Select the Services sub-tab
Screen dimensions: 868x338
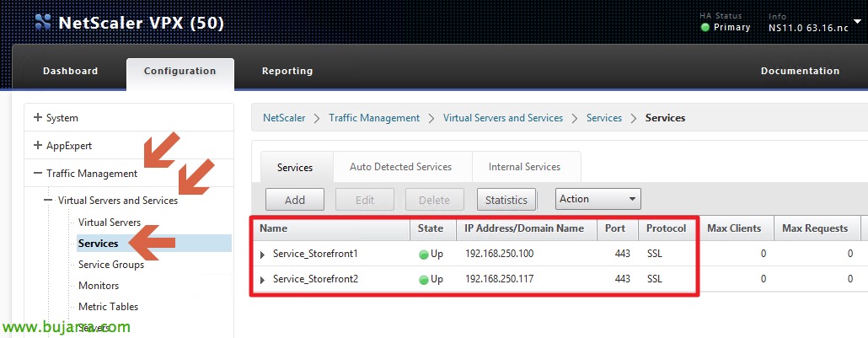(295, 168)
